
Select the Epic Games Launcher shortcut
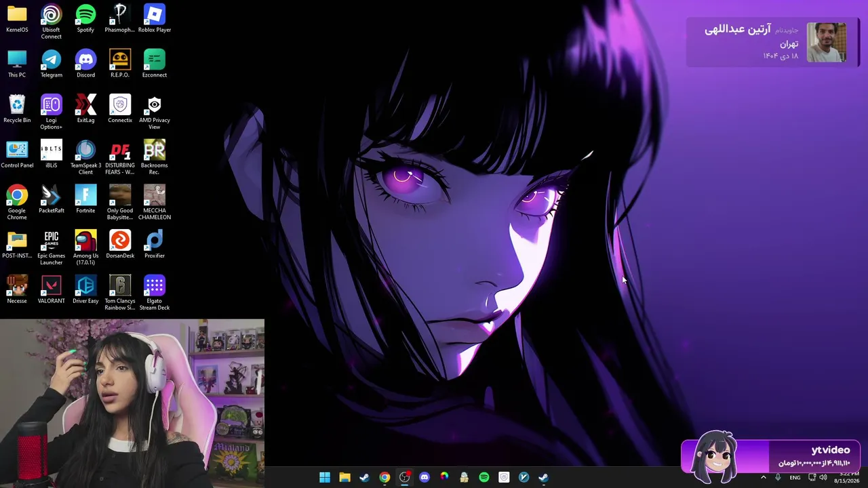pos(51,249)
